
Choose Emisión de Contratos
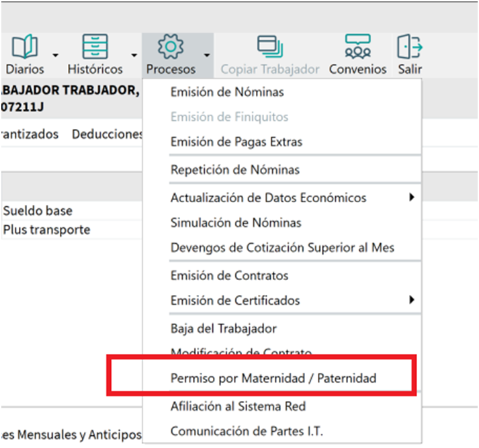tap(229, 275)
